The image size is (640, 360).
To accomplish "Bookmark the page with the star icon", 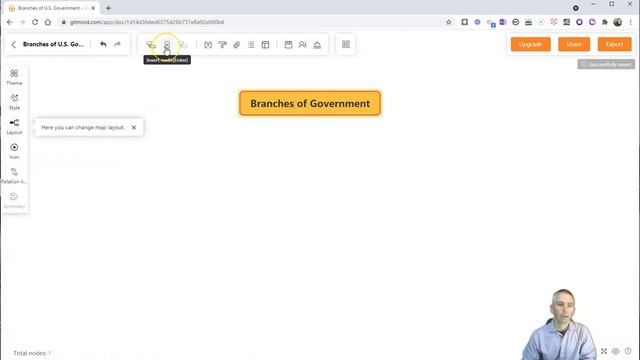I will pyautogui.click(x=449, y=22).
